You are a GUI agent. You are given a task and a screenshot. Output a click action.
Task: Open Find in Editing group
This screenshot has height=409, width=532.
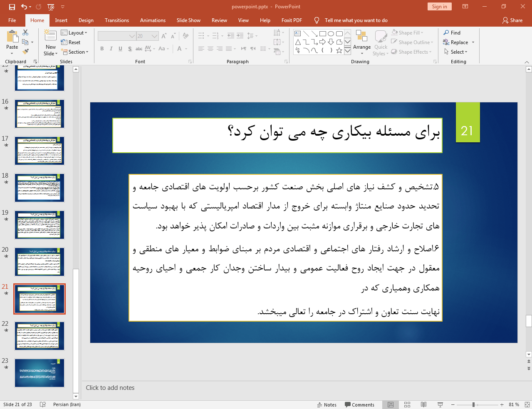tap(452, 32)
